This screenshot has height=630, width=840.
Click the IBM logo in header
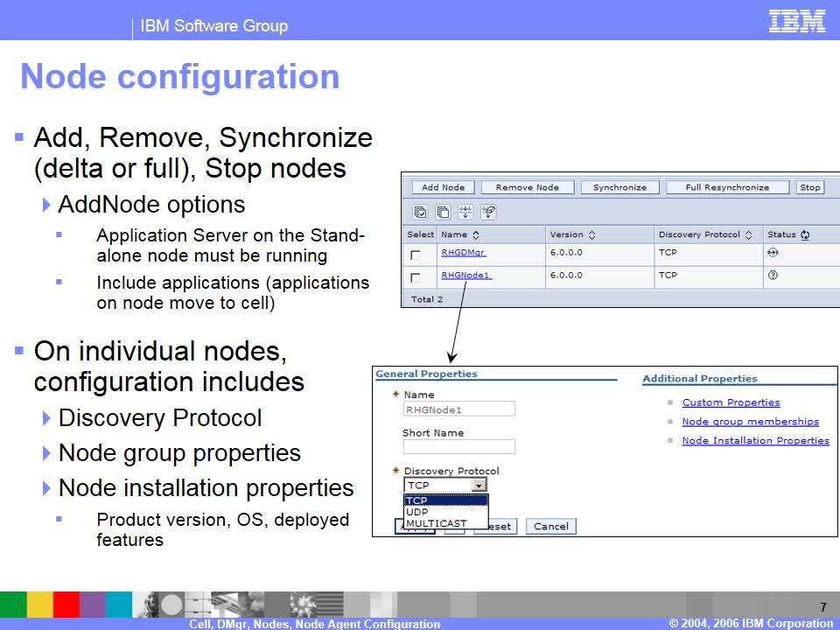pyautogui.click(x=797, y=21)
